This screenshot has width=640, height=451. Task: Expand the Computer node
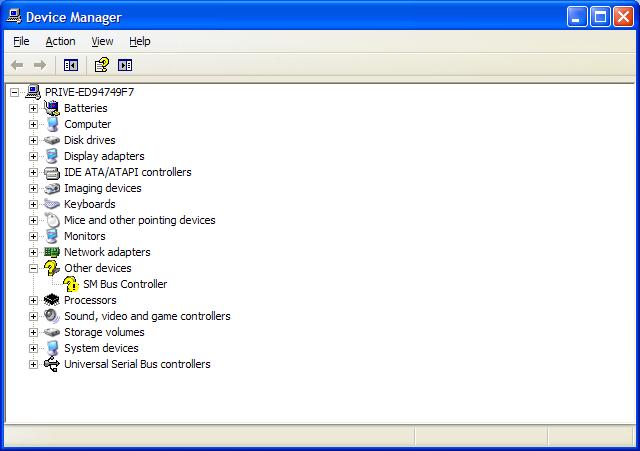tap(33, 124)
